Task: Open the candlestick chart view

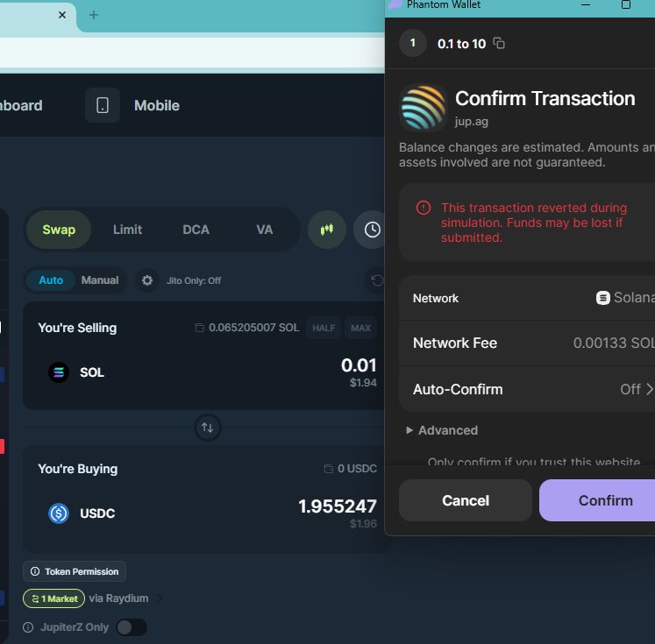Action: click(x=327, y=230)
